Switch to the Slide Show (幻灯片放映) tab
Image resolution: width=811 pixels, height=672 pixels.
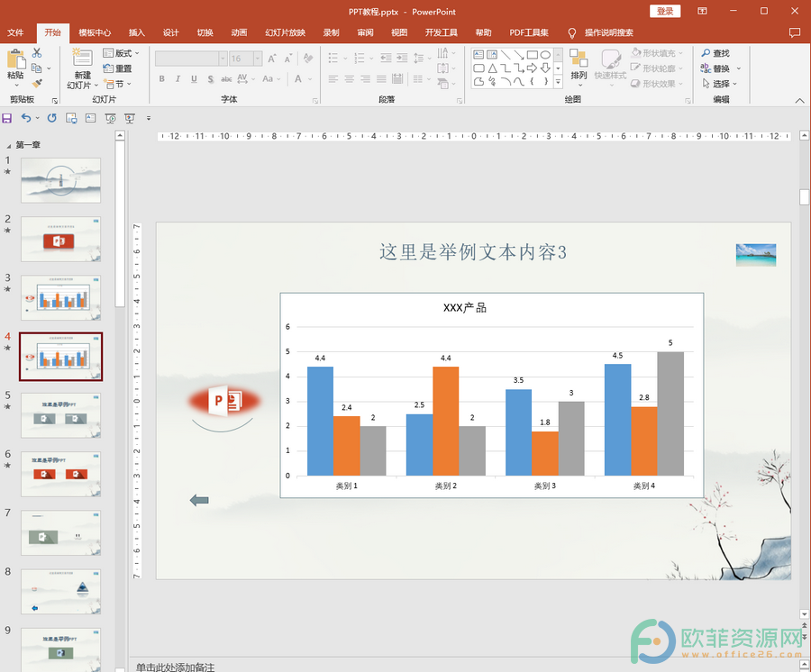pos(285,32)
